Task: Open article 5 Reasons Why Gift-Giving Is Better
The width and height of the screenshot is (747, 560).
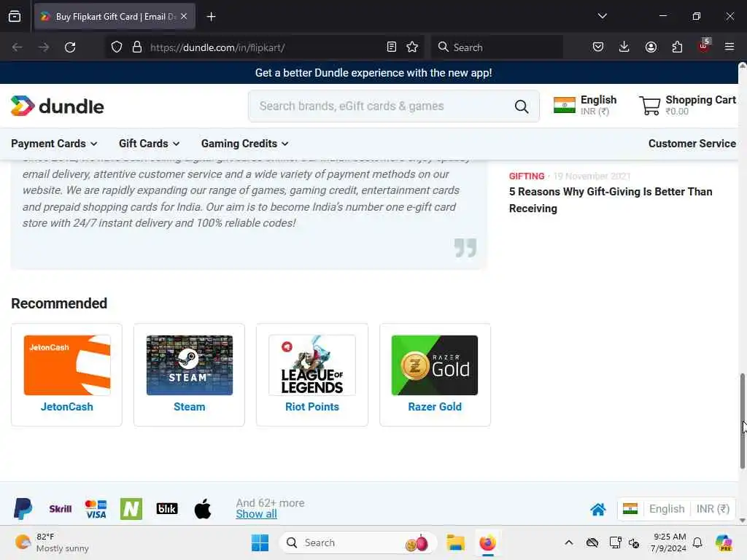Action: pyautogui.click(x=611, y=200)
